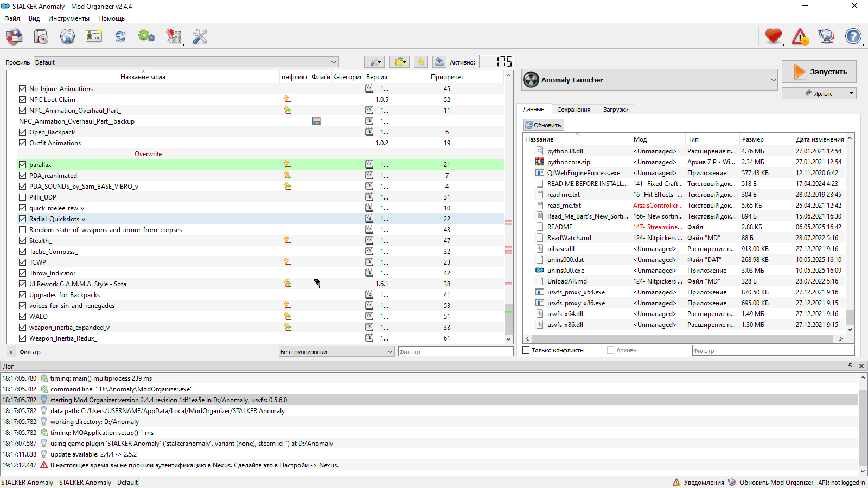Click the data tab Фильтр input field
This screenshot has width=868, height=488.
[x=773, y=351]
